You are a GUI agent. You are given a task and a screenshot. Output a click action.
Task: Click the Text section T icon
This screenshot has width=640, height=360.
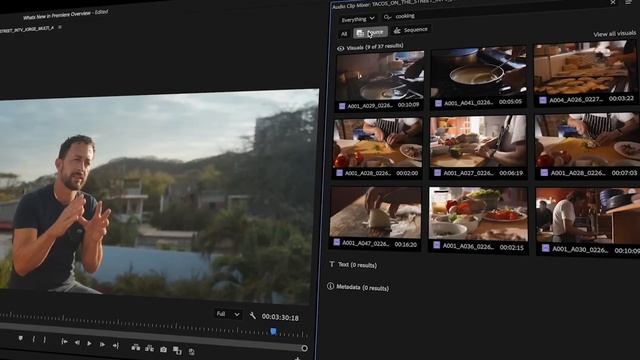point(332,264)
